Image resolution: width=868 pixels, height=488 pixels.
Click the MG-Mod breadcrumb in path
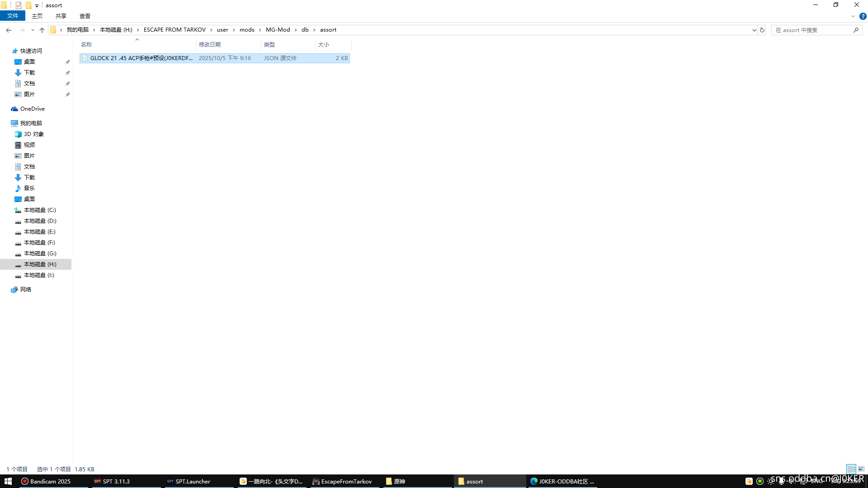(x=278, y=30)
